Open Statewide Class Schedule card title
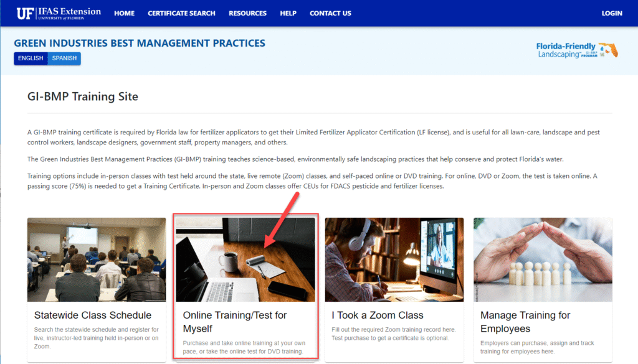 93,315
